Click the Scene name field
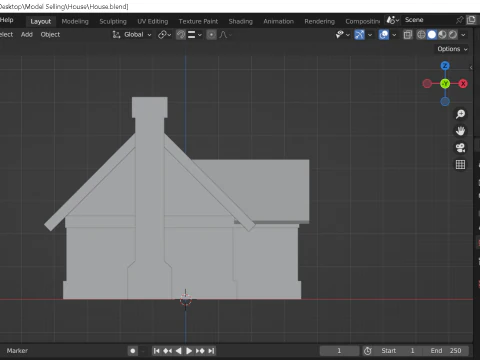This screenshot has width=480, height=360. coord(427,20)
